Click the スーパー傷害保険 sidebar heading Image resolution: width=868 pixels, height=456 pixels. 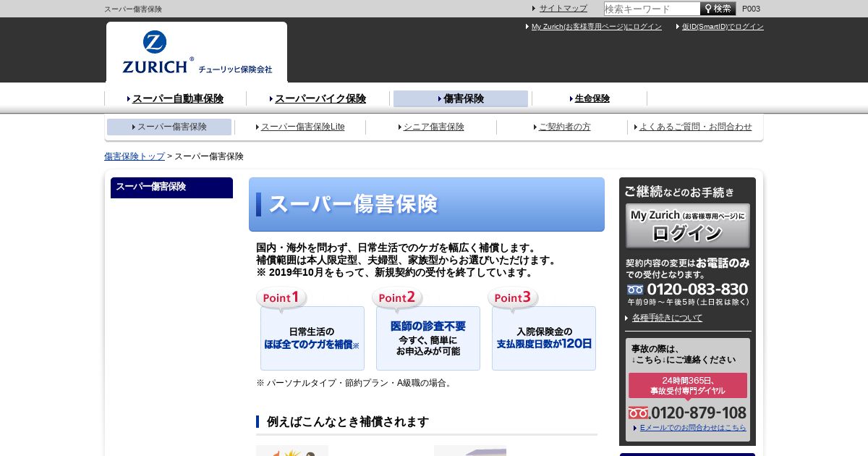point(171,187)
